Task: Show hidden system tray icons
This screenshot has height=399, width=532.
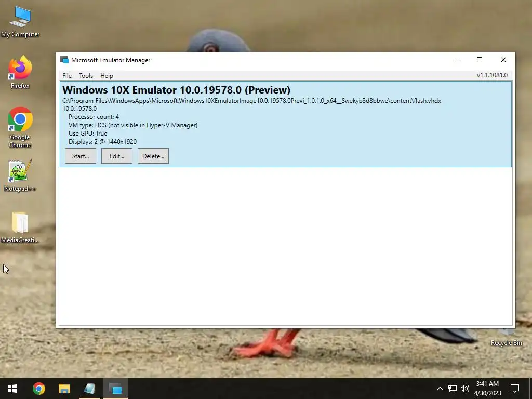Action: (x=440, y=389)
